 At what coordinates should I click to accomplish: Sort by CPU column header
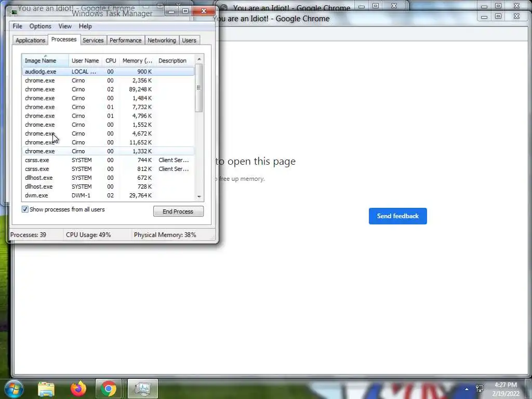111,60
